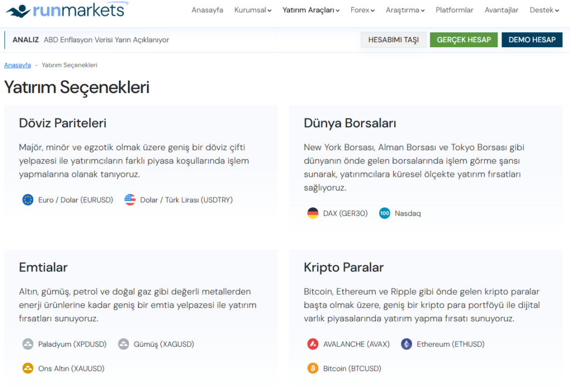570x392 pixels.
Task: Select the Gümüş (XAGUSD) icon
Action: (124, 344)
